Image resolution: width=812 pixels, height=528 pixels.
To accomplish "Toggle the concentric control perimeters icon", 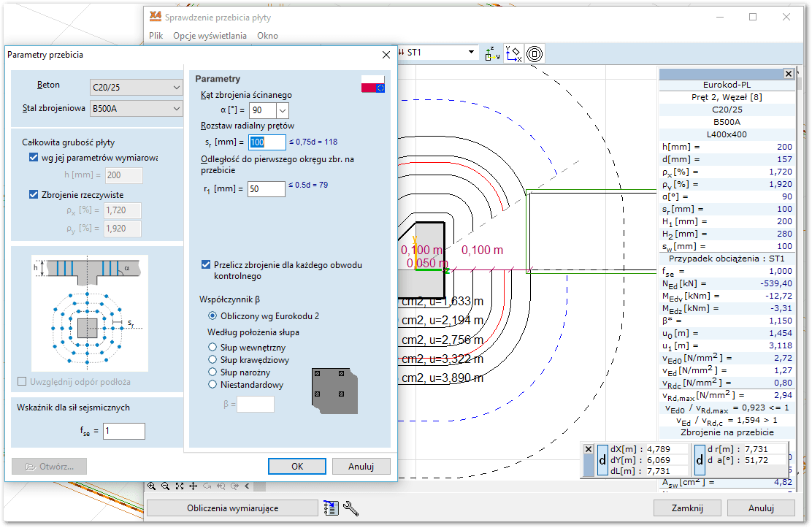I will [535, 53].
